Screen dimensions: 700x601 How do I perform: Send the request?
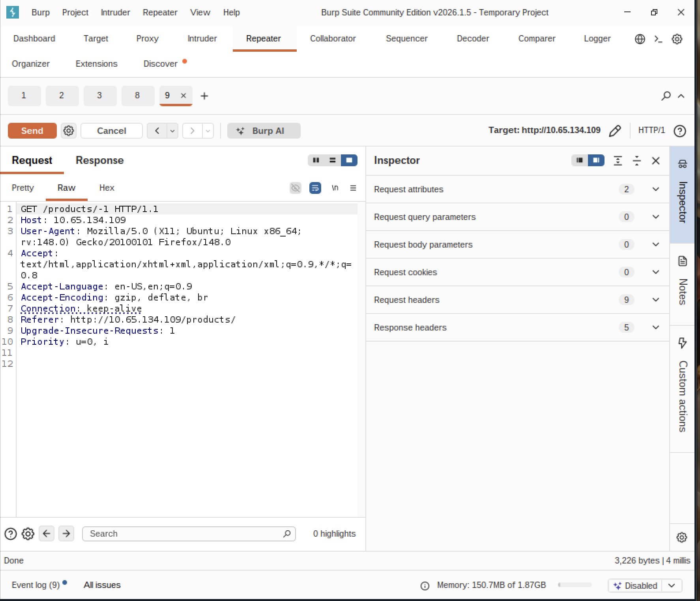click(x=32, y=131)
